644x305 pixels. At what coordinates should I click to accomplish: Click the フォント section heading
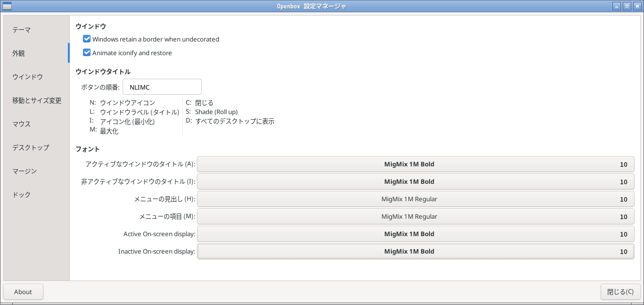pos(88,149)
